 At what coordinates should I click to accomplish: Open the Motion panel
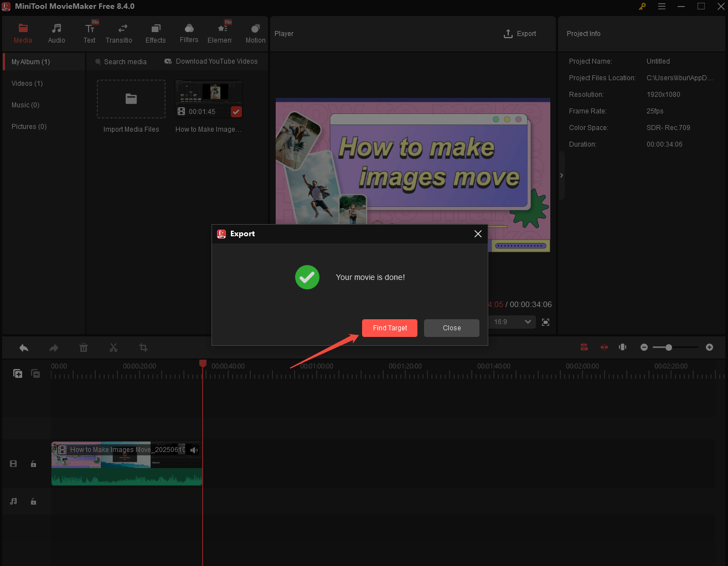point(255,32)
